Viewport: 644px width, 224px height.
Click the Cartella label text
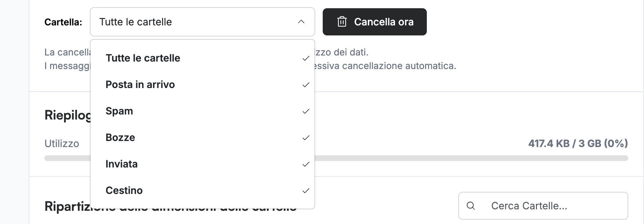tap(63, 22)
